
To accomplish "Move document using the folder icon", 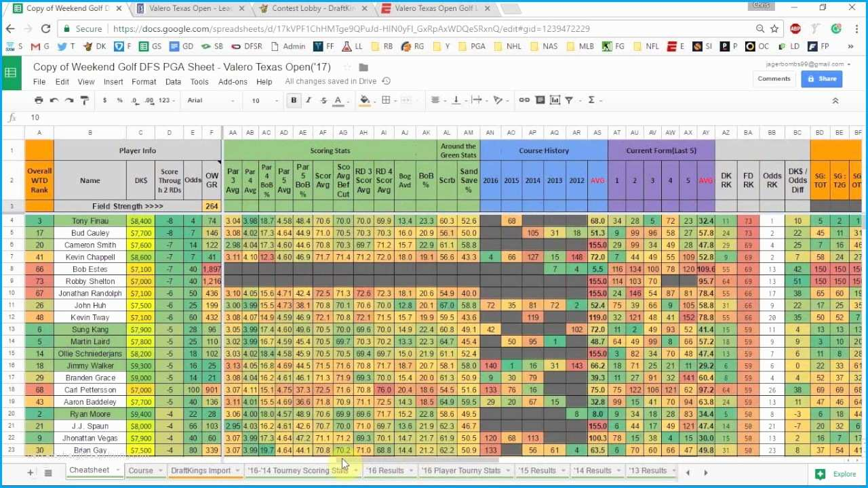I will (363, 67).
